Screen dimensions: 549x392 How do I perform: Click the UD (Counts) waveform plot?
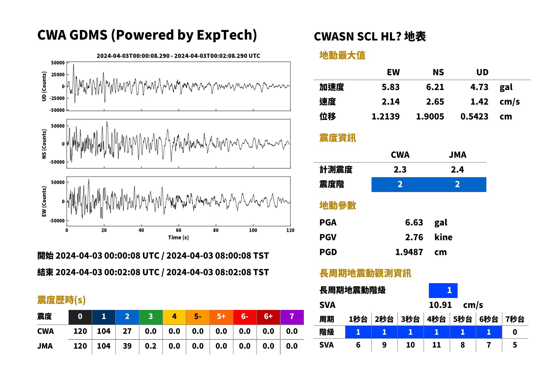(178, 86)
